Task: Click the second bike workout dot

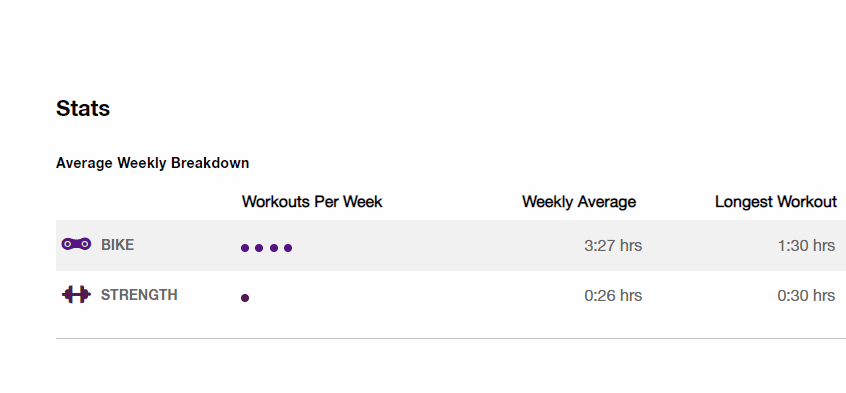Action: coord(259,248)
